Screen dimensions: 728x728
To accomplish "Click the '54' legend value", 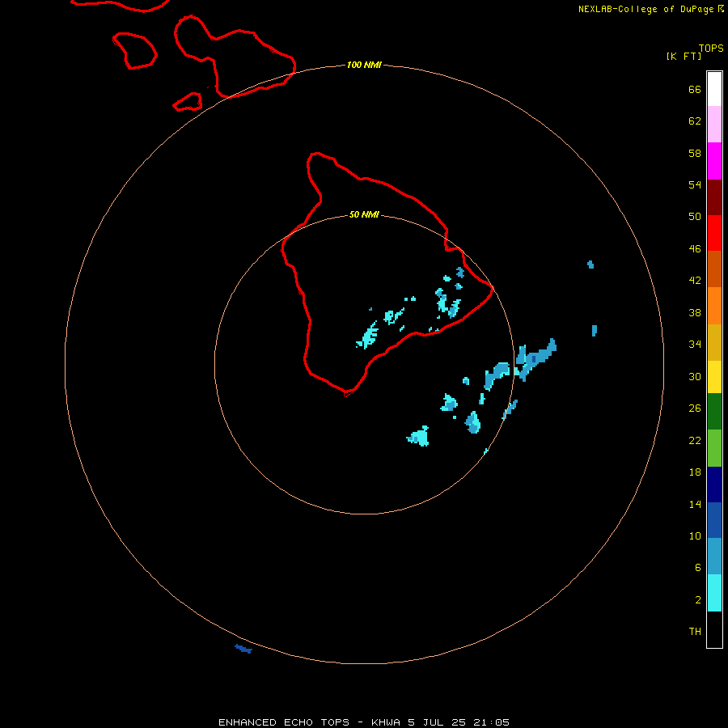I will 695,184.
